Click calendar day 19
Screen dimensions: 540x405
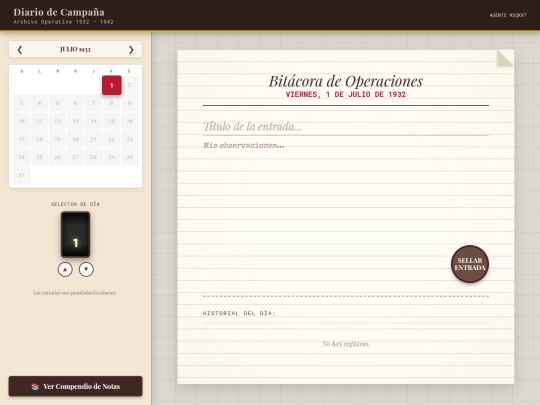coord(58,139)
